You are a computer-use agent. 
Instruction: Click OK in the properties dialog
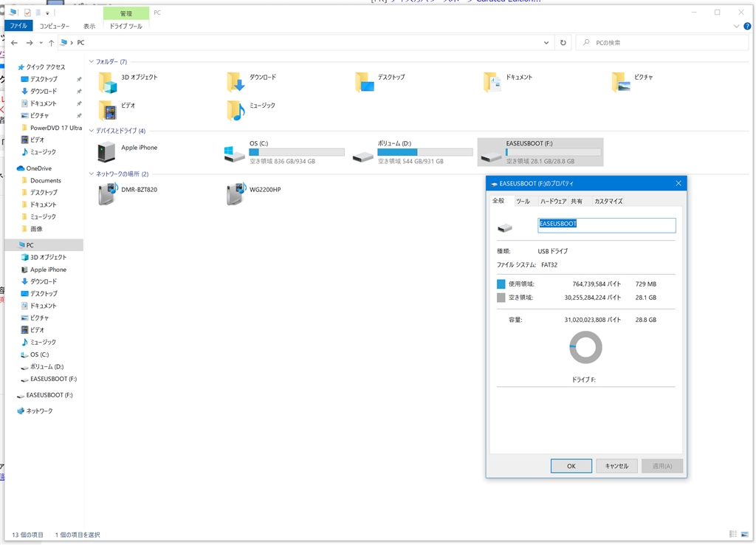tap(571, 466)
